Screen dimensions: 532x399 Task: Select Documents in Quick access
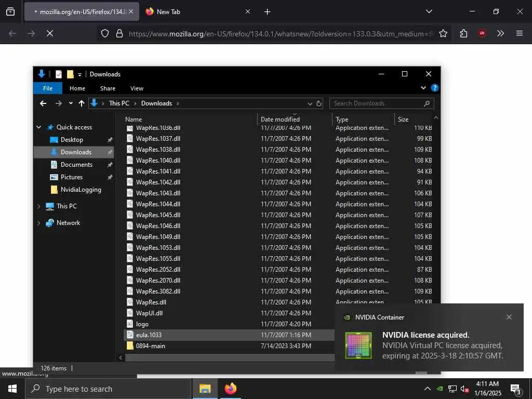pyautogui.click(x=76, y=165)
